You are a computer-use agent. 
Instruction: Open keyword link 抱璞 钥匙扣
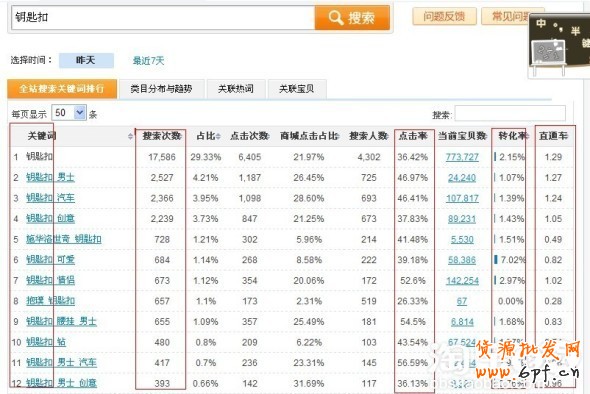pos(50,301)
